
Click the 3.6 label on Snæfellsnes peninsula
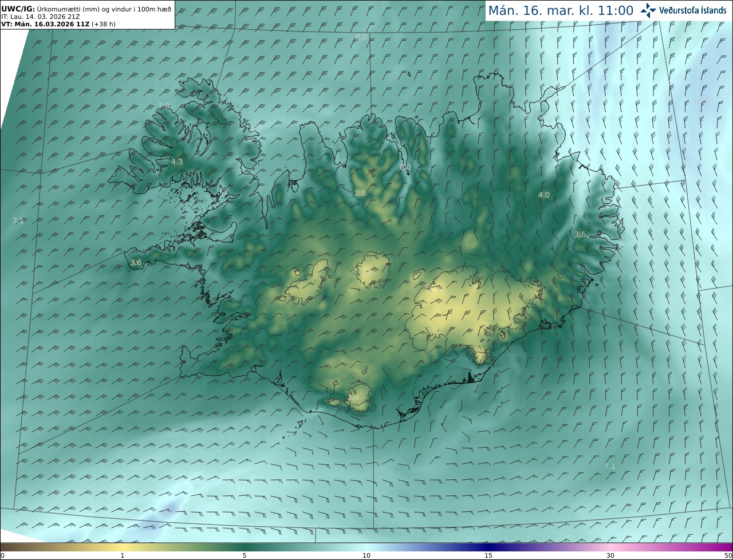pos(136,262)
